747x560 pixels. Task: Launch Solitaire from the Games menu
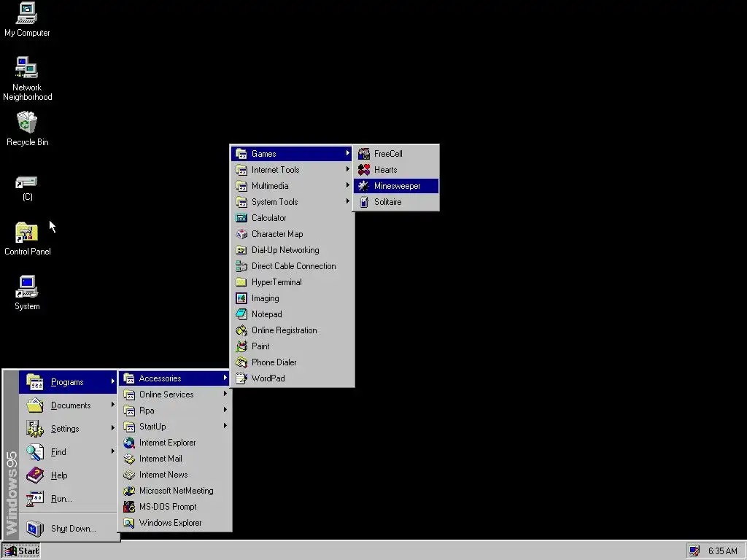(x=396, y=202)
